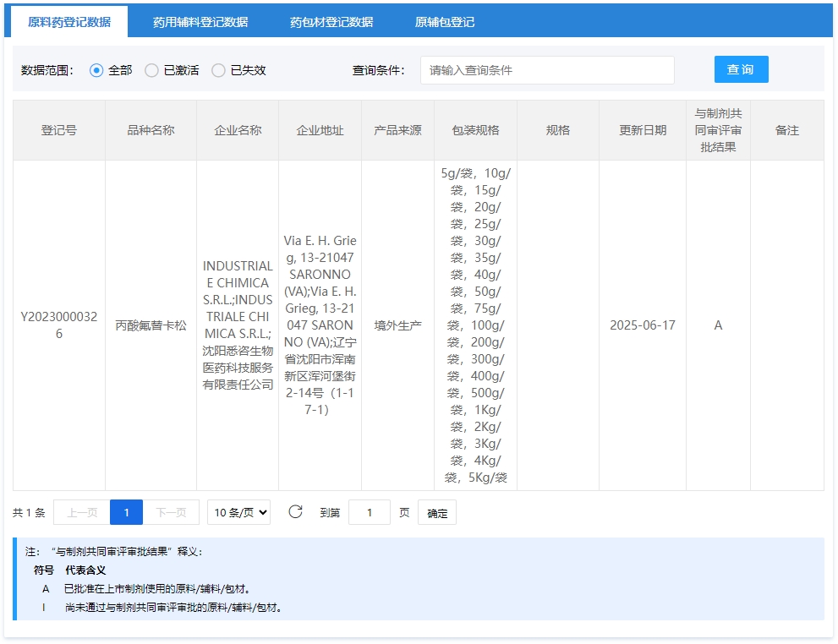This screenshot has width=838, height=644.
Task: Click the 下一页 next page button
Action: [x=171, y=512]
